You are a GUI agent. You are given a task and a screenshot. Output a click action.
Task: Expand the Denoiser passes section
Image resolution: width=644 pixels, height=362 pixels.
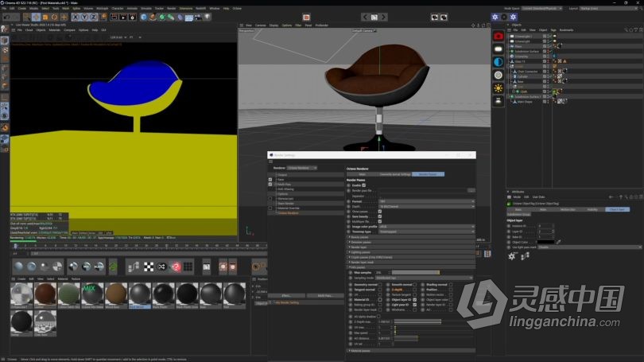[411, 242]
